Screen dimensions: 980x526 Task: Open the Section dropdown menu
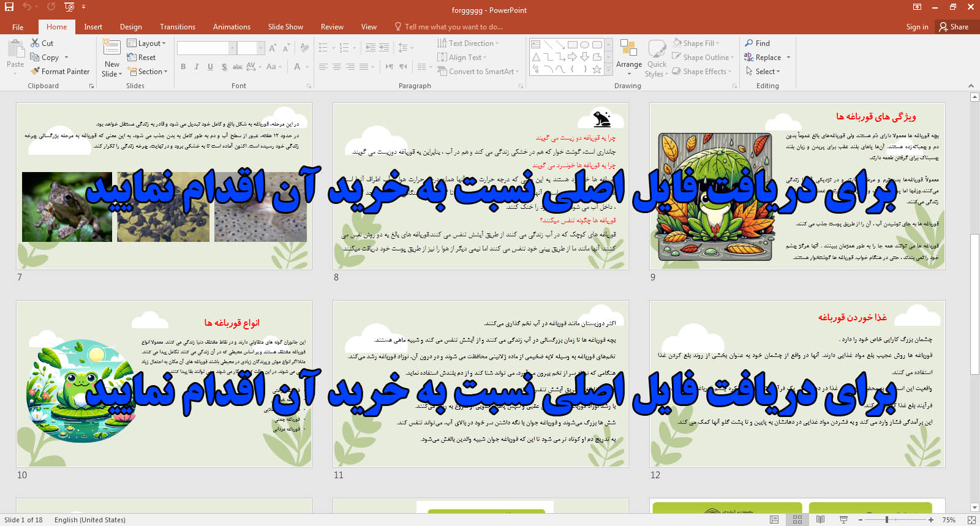pyautogui.click(x=147, y=72)
